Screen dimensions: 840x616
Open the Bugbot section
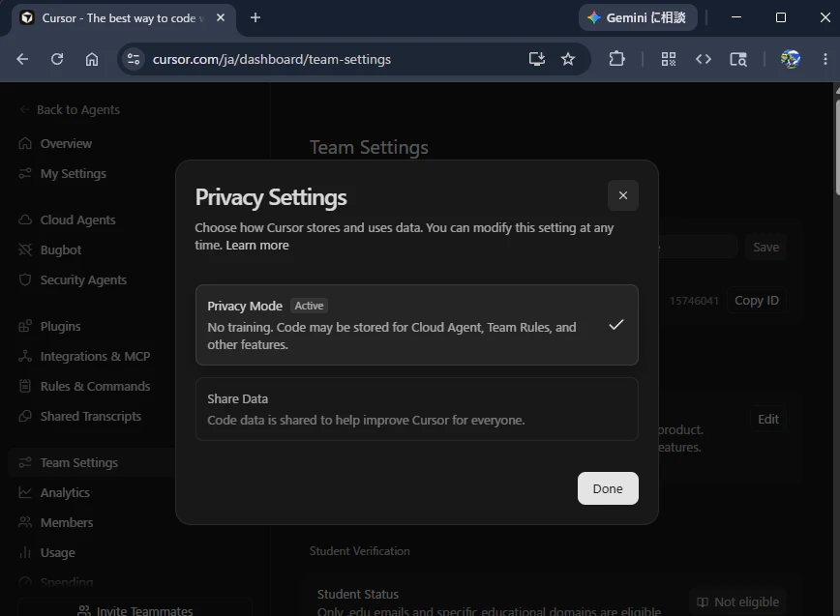pyautogui.click(x=61, y=249)
